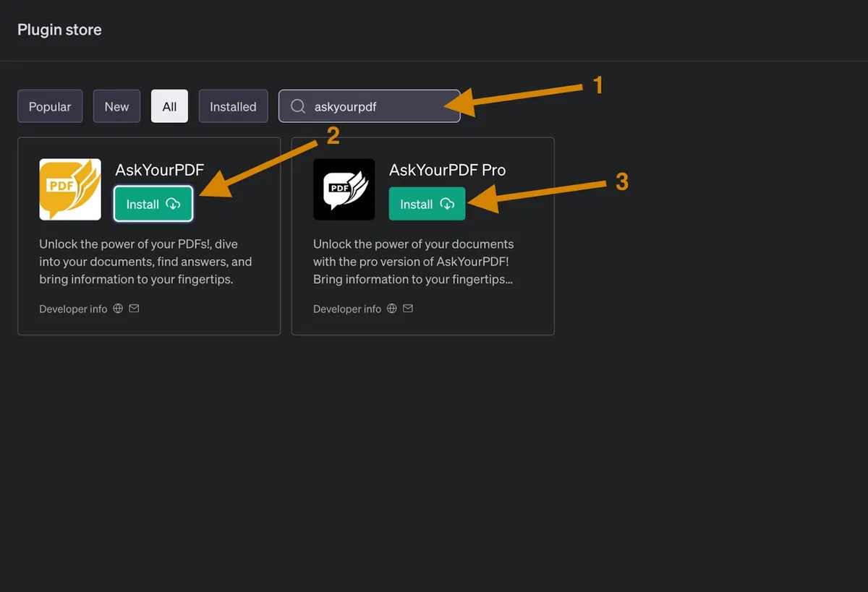The width and height of the screenshot is (868, 592).
Task: Show the Installed plugins tab
Action: point(233,106)
